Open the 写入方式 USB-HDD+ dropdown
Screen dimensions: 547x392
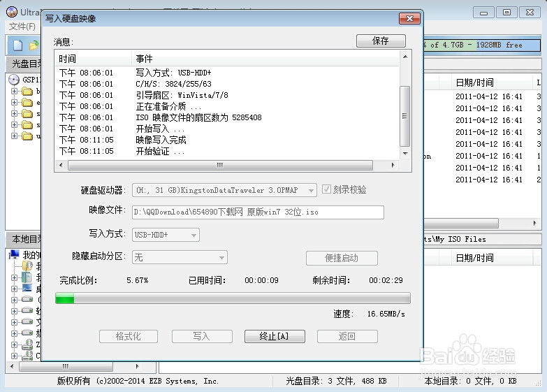pyautogui.click(x=166, y=235)
